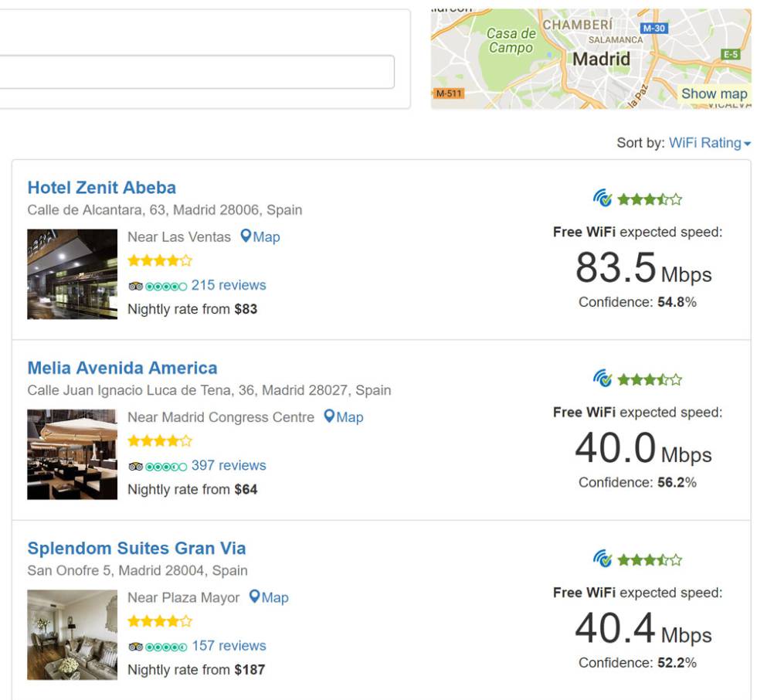The width and height of the screenshot is (757, 700).
Task: Click address San Onofre 5, Madrid 28004
Action: coord(137,571)
